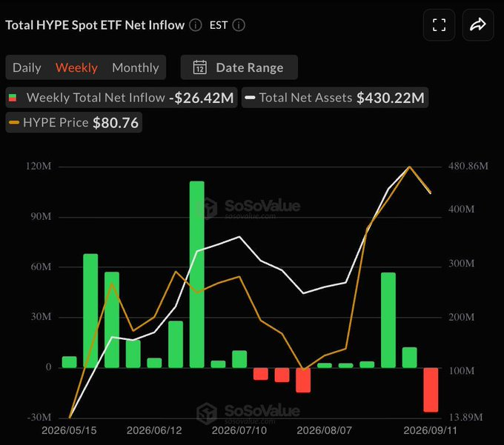Screen dimensions: 504x445
Task: Click the peak of the HYPE price line
Action: (x=409, y=167)
